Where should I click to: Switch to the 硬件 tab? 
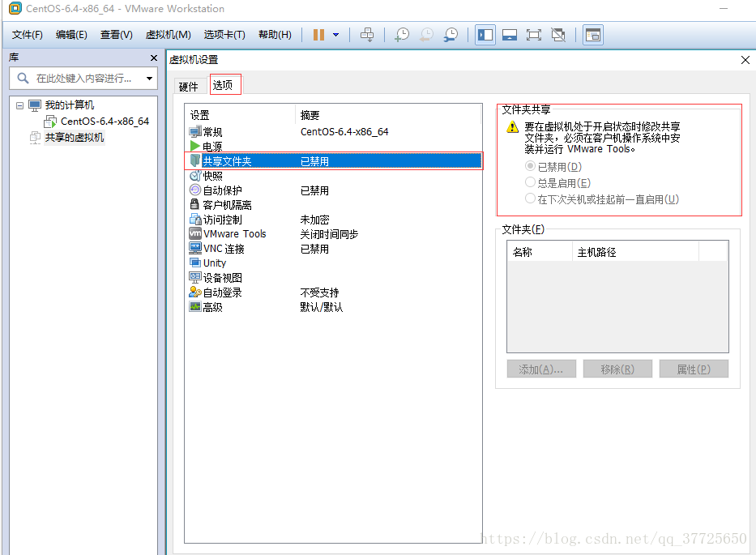(188, 87)
